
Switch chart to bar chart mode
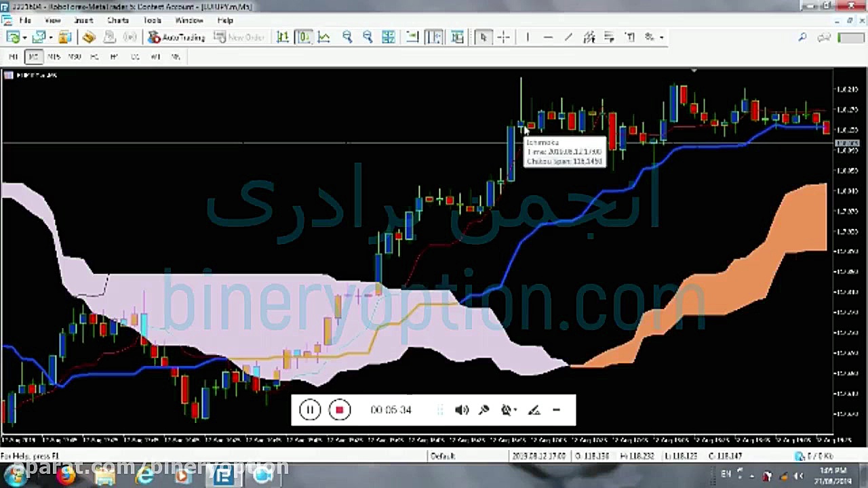283,37
